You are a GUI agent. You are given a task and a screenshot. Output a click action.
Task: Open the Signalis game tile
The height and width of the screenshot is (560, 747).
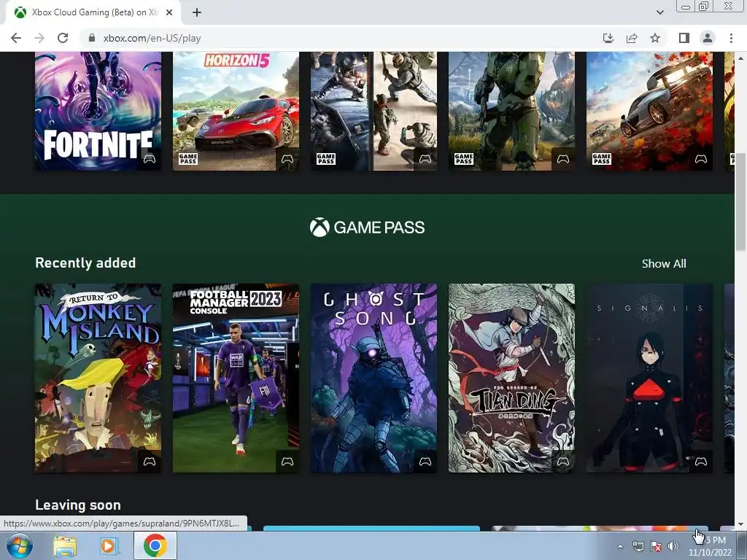point(649,378)
